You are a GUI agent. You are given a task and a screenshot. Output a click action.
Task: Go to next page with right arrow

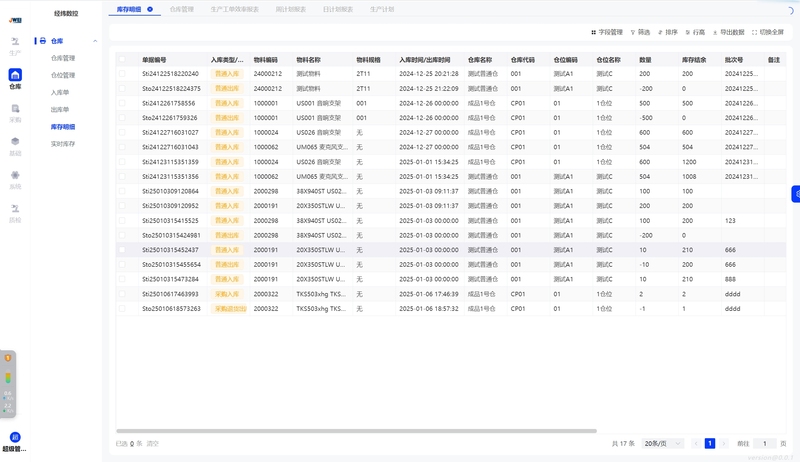pos(723,444)
